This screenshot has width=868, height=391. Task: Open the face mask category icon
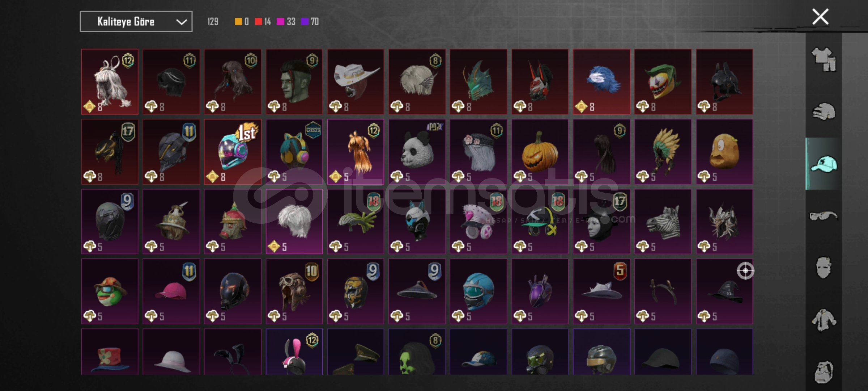[824, 268]
